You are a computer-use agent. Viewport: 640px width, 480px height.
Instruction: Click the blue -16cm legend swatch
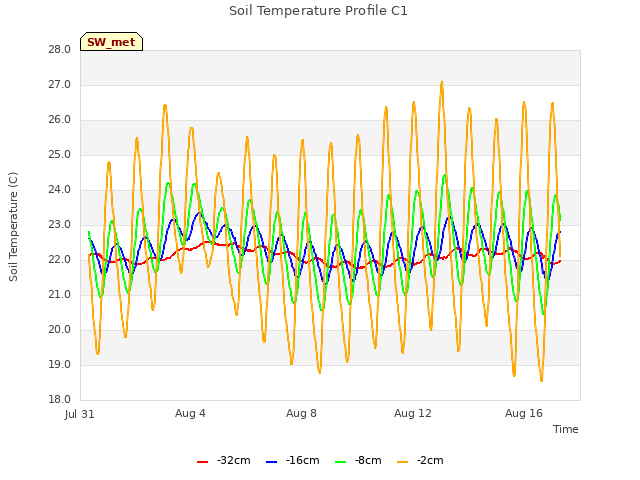(x=271, y=462)
